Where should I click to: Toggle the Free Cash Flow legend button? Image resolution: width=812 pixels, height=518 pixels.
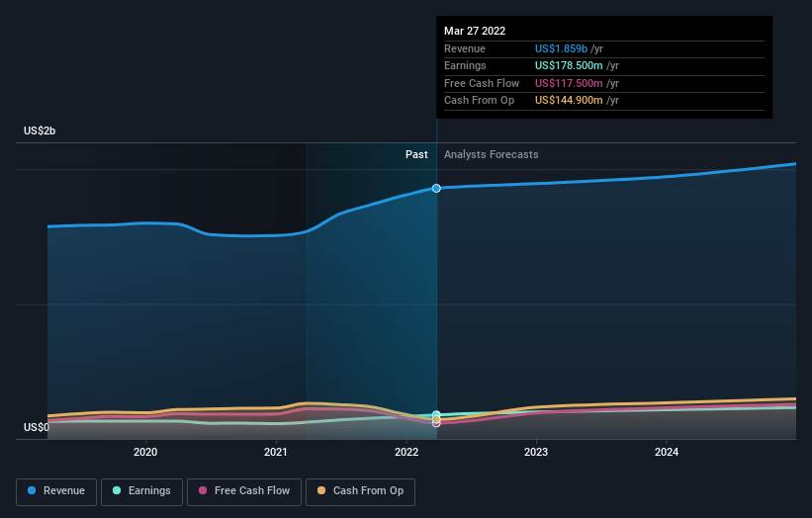[x=244, y=491]
